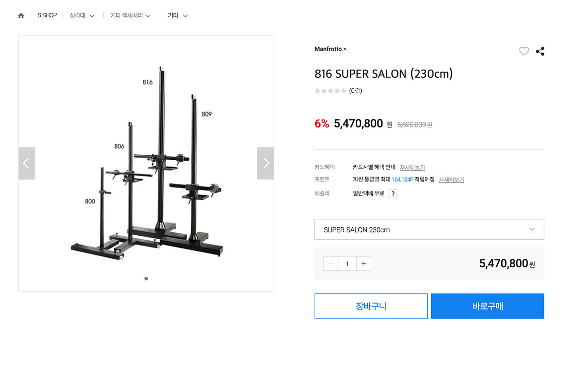Expand the 기타 breadcrumb category
588x372 pixels.
(x=178, y=16)
